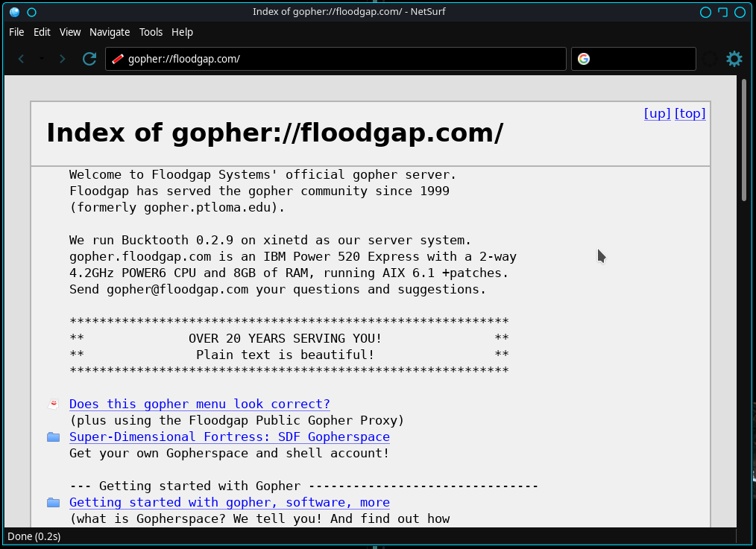Open the Super-Dimensional Fortress: SDF Gopherspace link
Viewport: 756px width, 549px height.
tap(229, 437)
